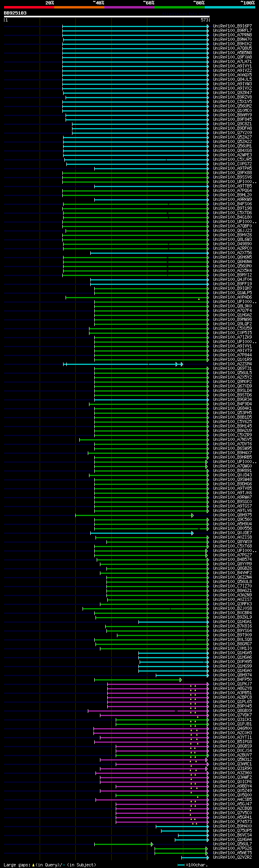Select label UniRef100_Q9FK88
Viewport: 259px width, 868px height.
(x=232, y=173)
